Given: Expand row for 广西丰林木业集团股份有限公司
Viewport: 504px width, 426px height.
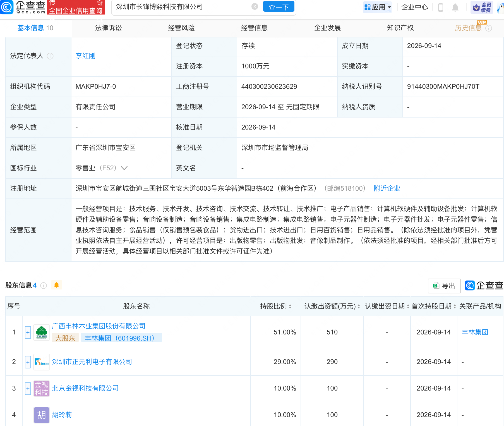Looking at the screenshot, I should pos(28,332).
